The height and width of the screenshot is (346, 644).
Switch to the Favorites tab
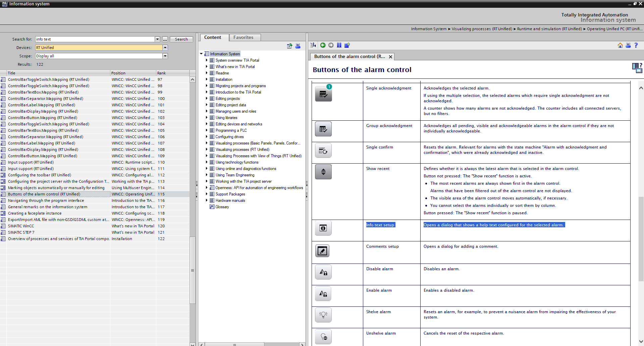point(243,38)
